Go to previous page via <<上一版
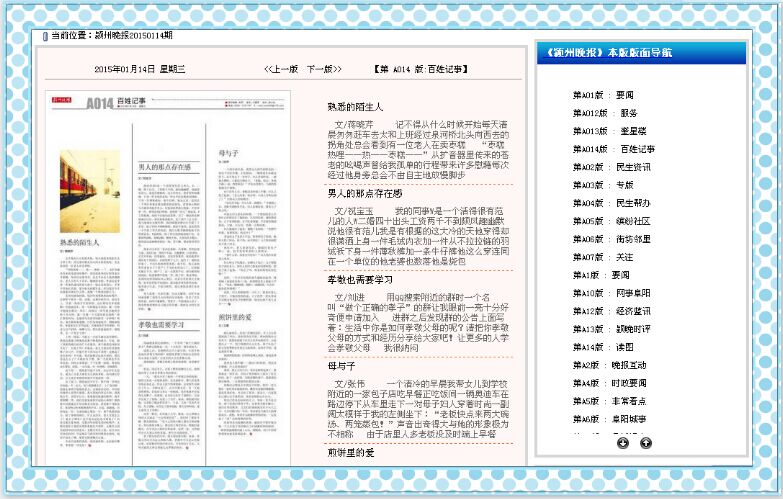This screenshot has width=783, height=499. pos(280,70)
